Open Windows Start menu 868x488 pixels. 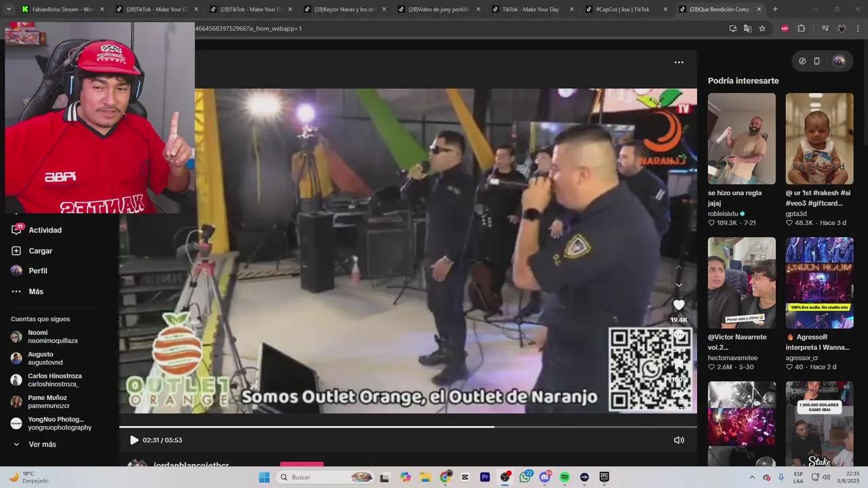pyautogui.click(x=264, y=477)
